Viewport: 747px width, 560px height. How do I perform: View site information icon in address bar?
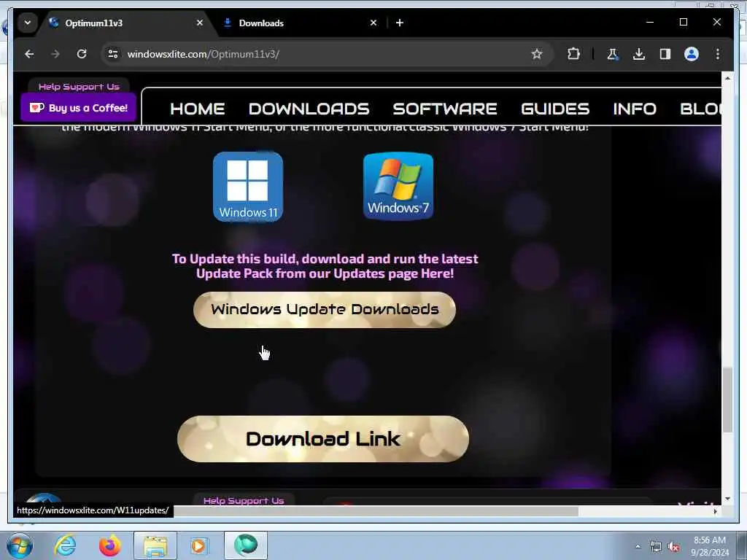[113, 54]
